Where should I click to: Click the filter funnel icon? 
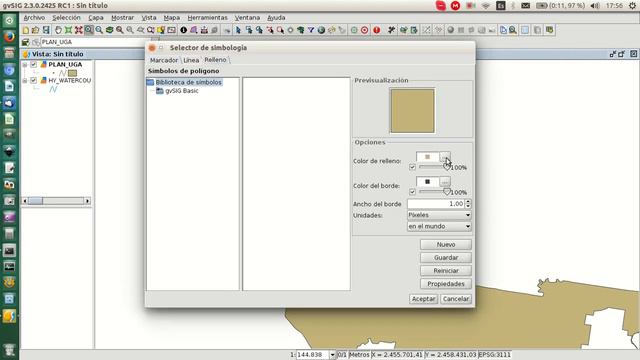click(x=311, y=30)
